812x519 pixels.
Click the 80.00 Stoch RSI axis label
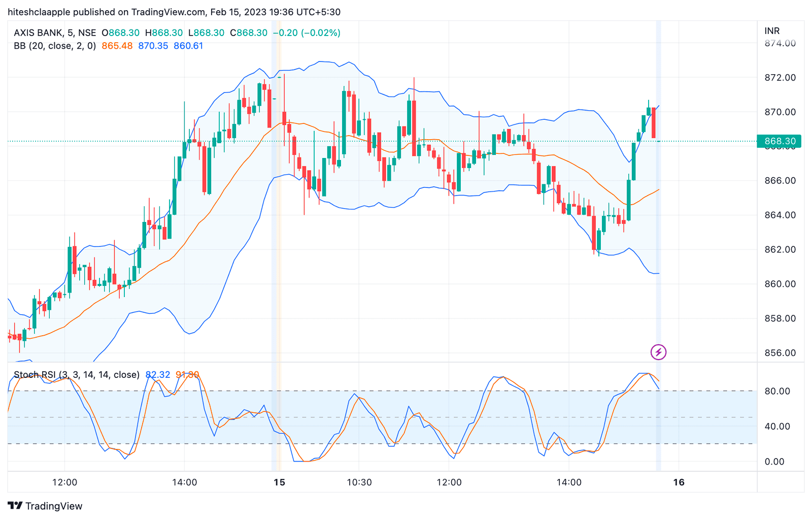(777, 391)
